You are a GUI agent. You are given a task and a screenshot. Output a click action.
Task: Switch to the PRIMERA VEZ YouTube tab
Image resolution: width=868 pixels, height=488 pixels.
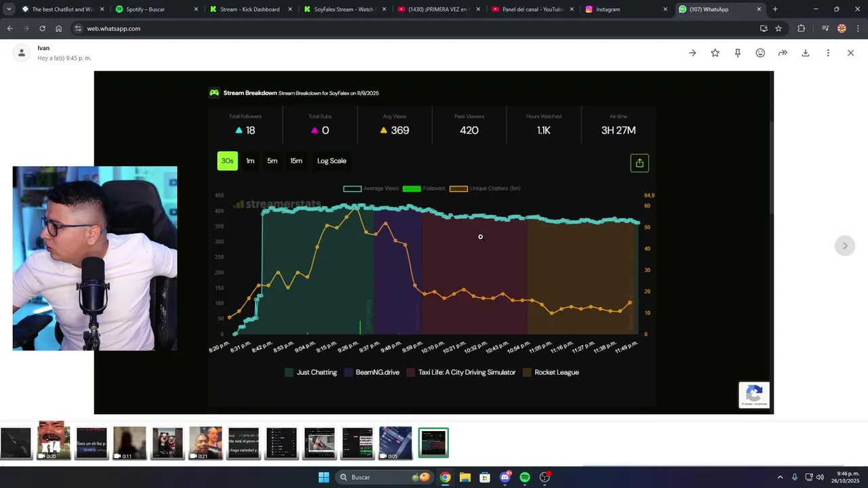[438, 9]
